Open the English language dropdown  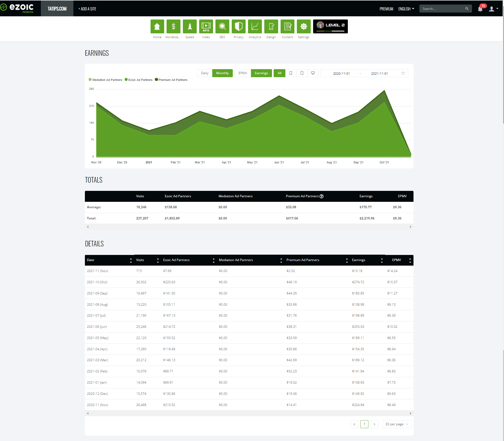(406, 9)
